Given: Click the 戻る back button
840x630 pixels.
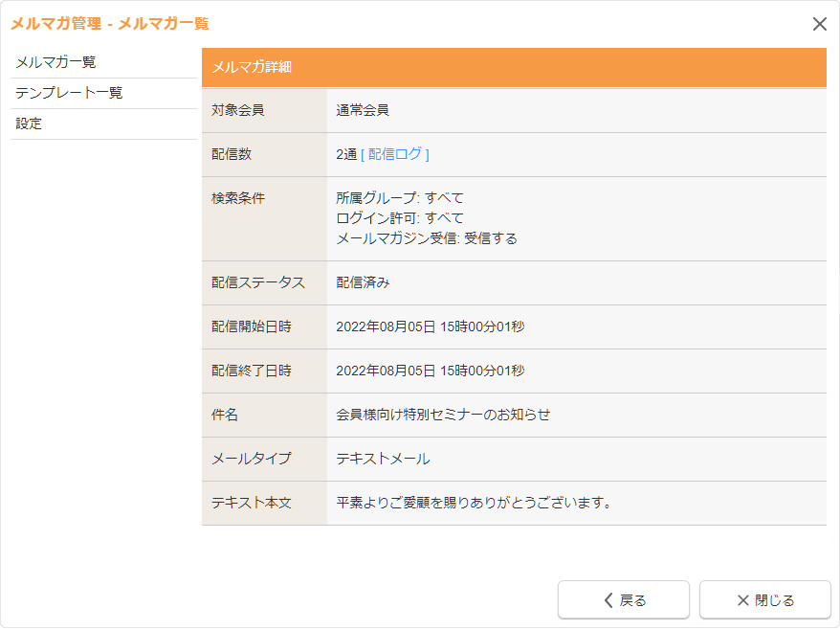Looking at the screenshot, I should click(624, 600).
